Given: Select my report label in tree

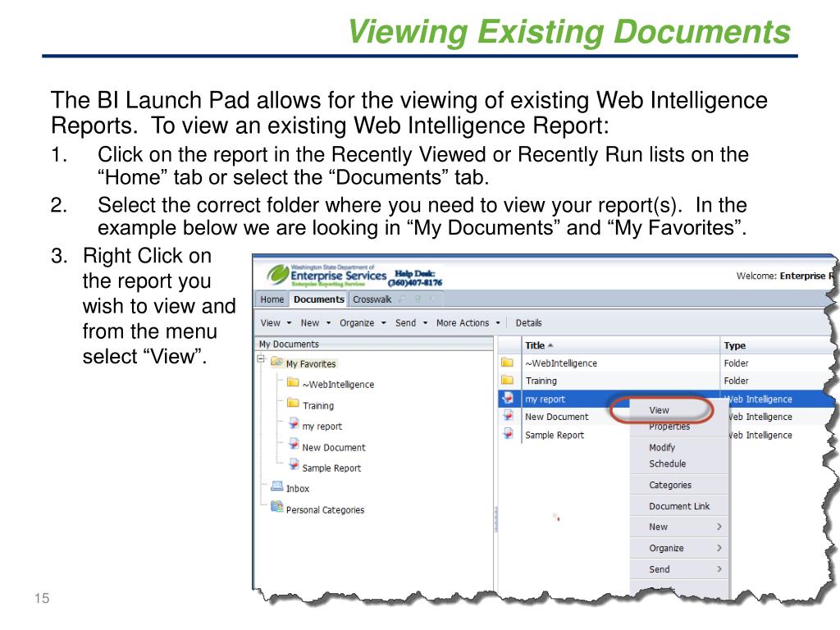Looking at the screenshot, I should pos(322,427).
